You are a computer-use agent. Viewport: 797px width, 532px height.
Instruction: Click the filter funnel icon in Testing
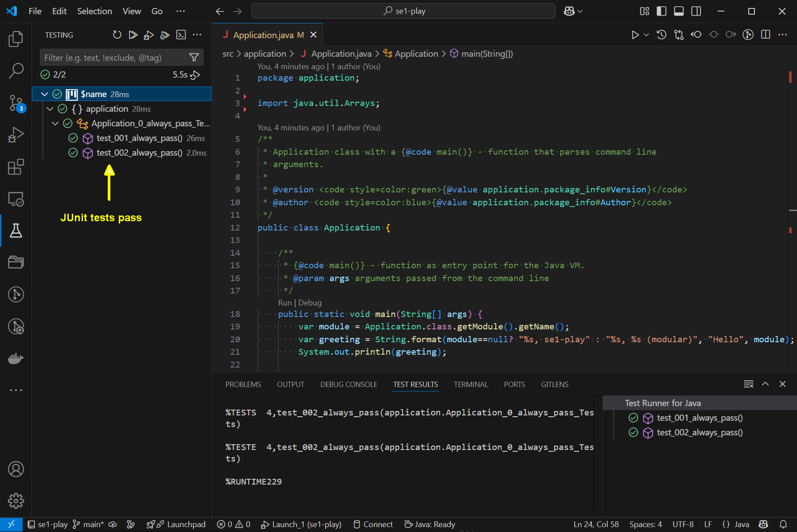tap(194, 57)
